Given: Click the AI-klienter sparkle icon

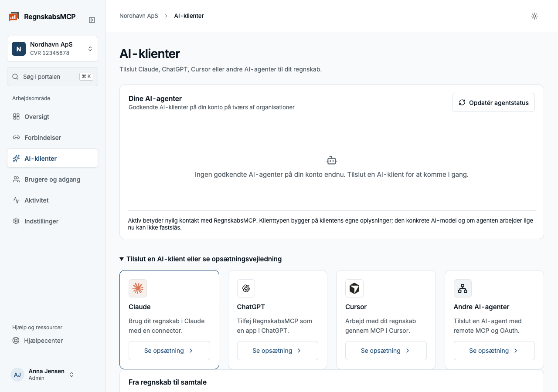Looking at the screenshot, I should 16,159.
